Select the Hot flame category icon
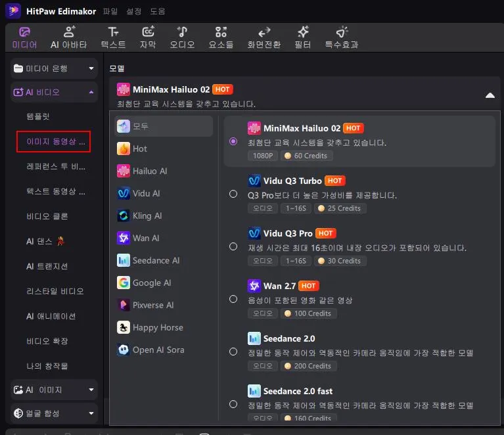The width and height of the screenshot is (504, 435). pos(124,149)
